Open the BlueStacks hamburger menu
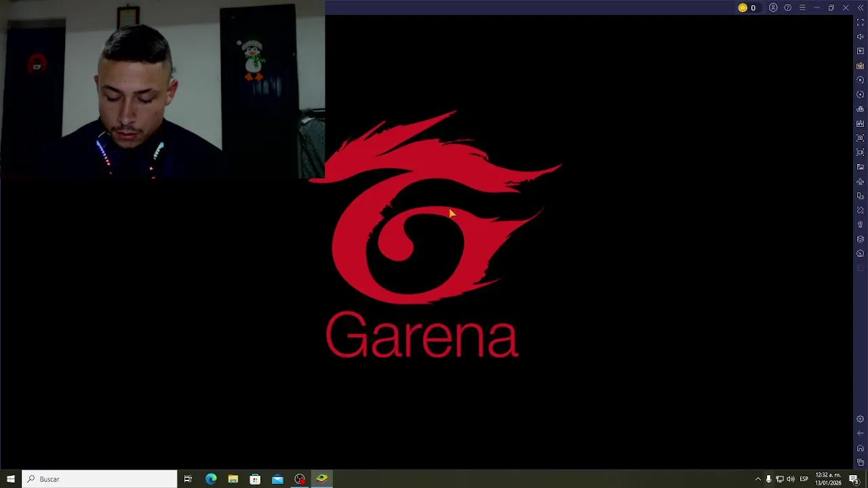Image resolution: width=868 pixels, height=488 pixels. [802, 8]
